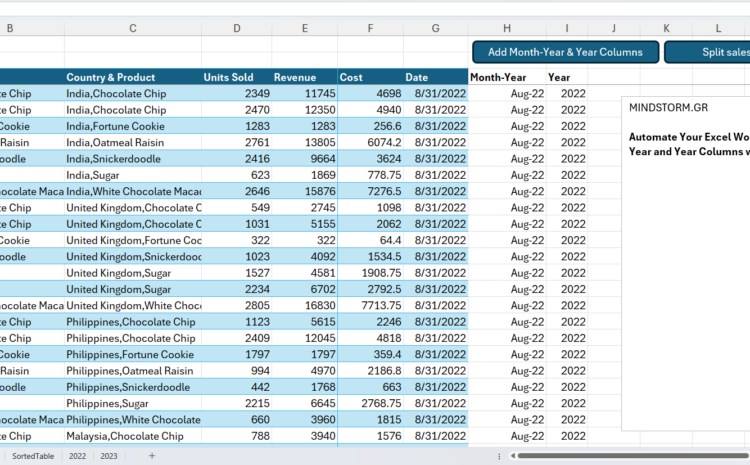Select cost value 2768.75

click(371, 403)
